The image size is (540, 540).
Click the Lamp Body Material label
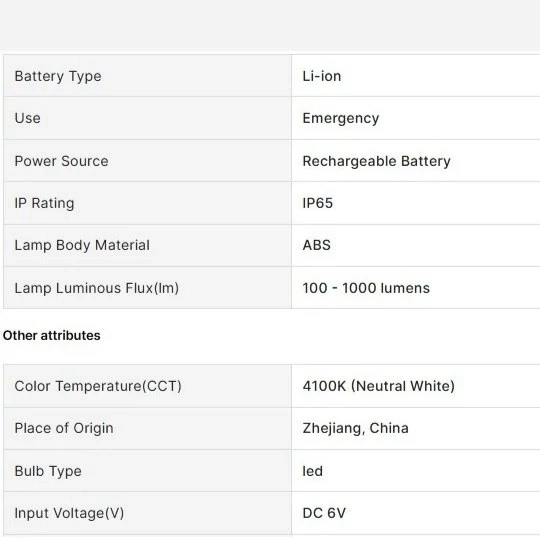click(x=82, y=246)
